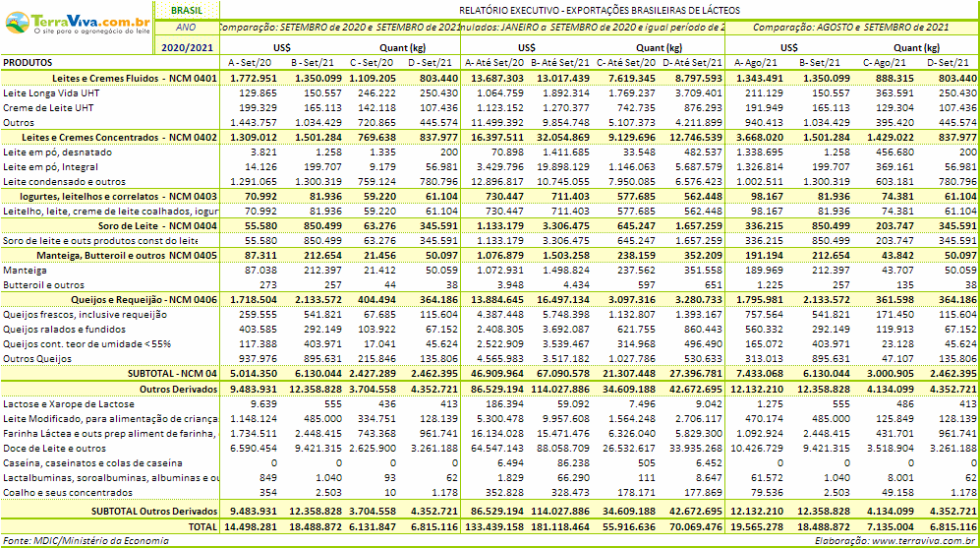Viewport: 980px width, 548px height.
Task: Click the total value 181.118.464
Action: point(560,526)
